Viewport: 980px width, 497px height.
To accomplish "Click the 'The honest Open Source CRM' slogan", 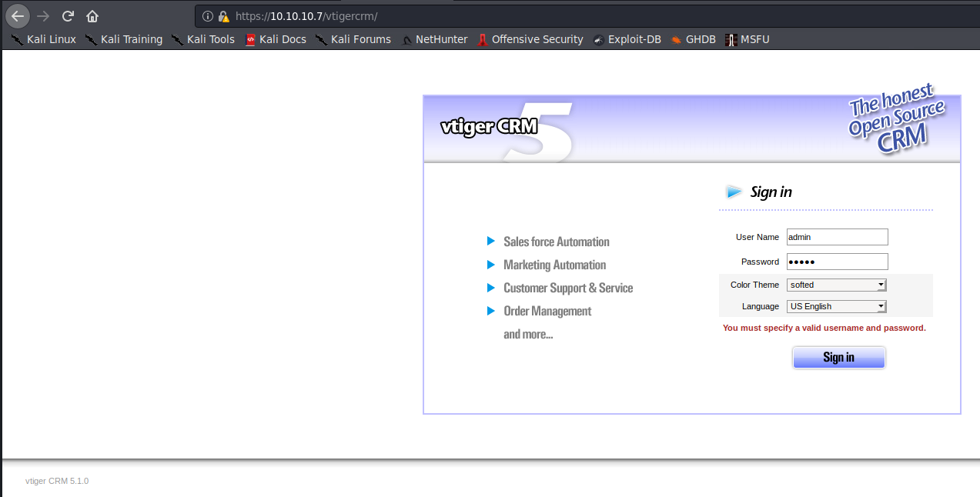I will click(x=897, y=119).
